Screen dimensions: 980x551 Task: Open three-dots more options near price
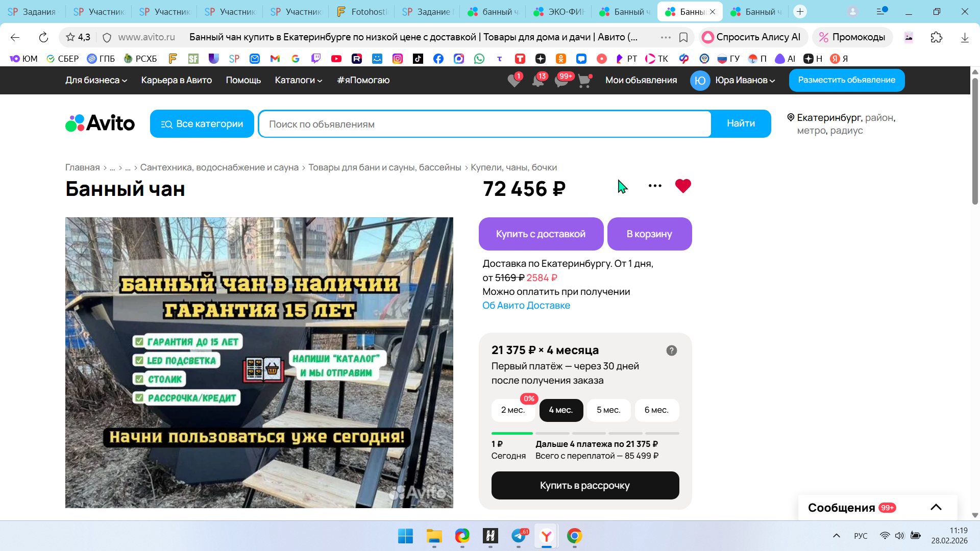tap(655, 186)
